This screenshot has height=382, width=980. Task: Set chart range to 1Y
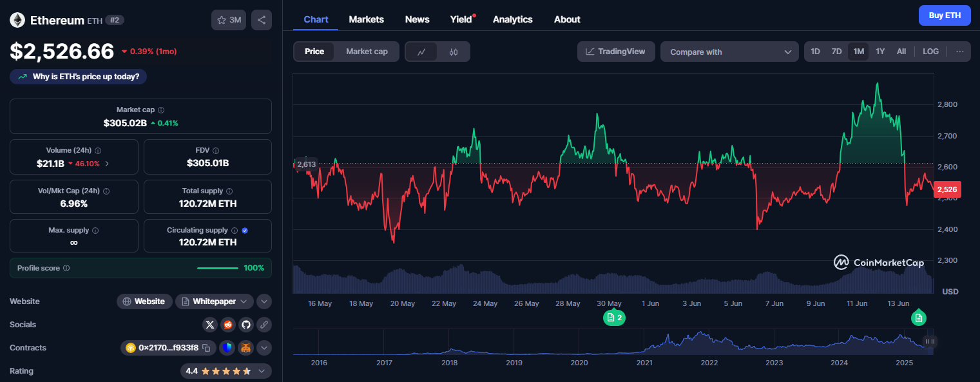click(880, 52)
